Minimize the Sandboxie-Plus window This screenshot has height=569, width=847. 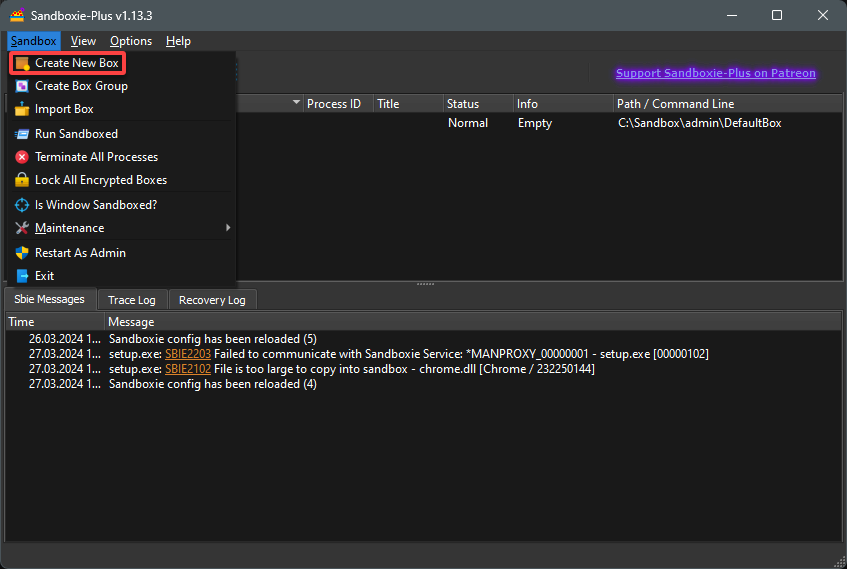[x=732, y=15]
